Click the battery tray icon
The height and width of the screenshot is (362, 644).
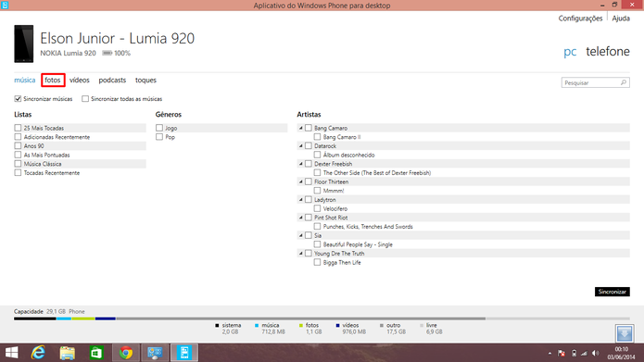574,354
